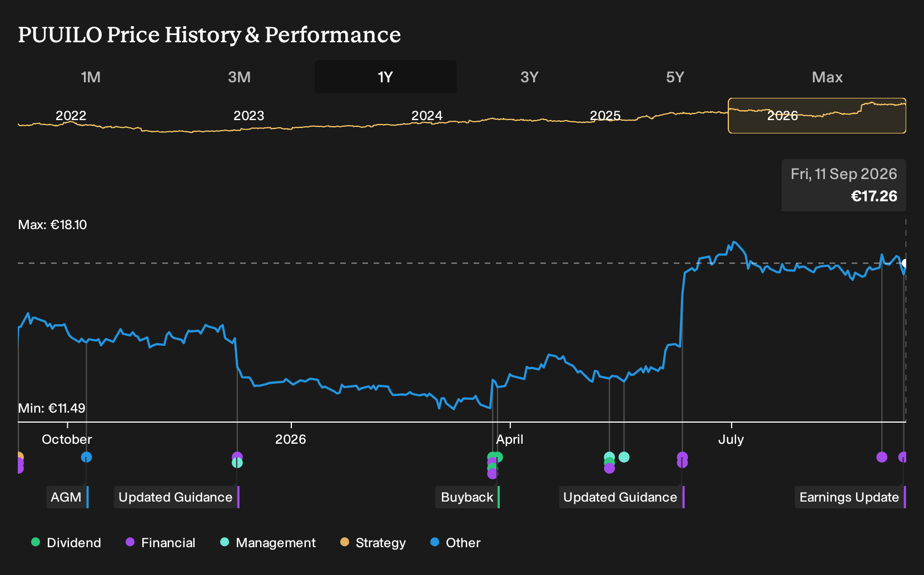This screenshot has width=924, height=575.
Task: Open Updated Guidance label before July
Action: click(621, 497)
